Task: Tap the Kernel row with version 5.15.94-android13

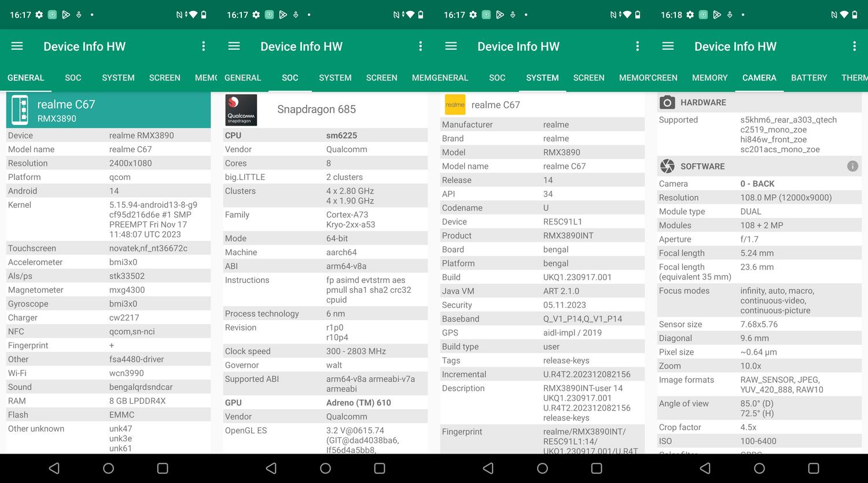Action: pyautogui.click(x=108, y=220)
